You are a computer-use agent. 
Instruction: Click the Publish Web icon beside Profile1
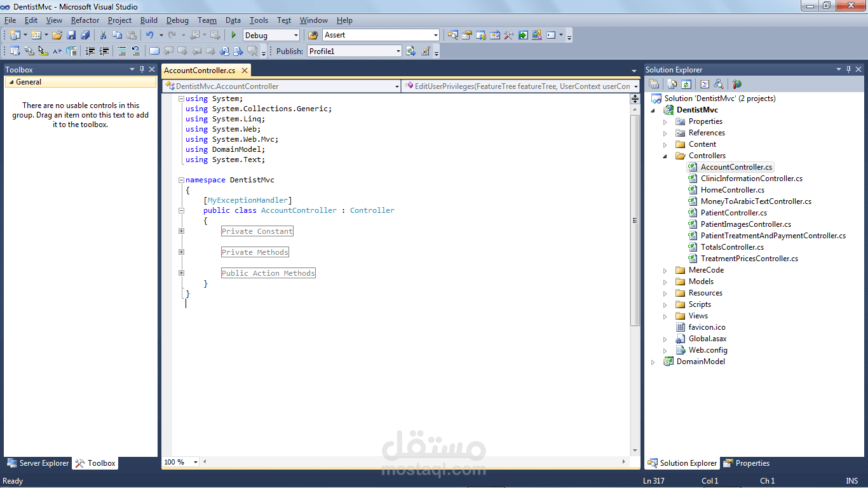(x=411, y=51)
